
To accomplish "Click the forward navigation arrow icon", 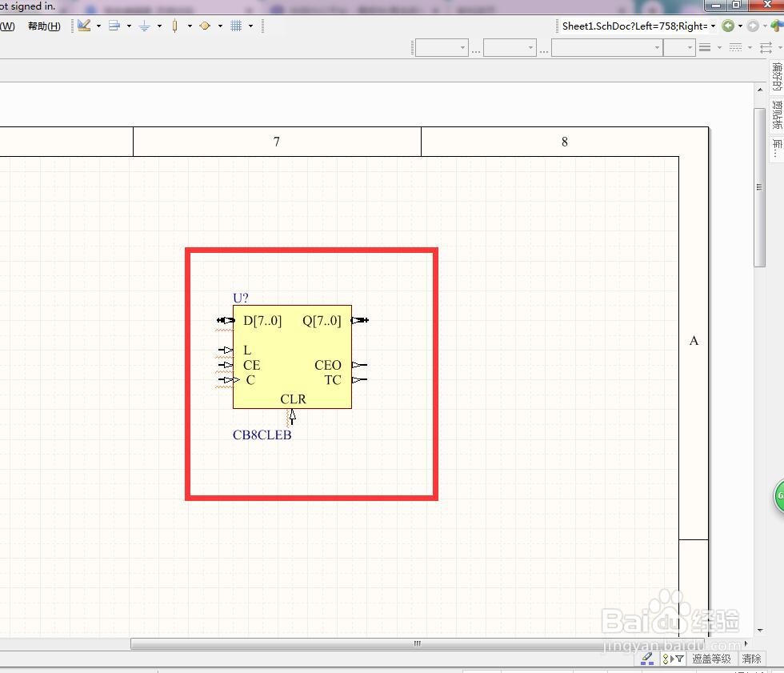I will pos(753,26).
